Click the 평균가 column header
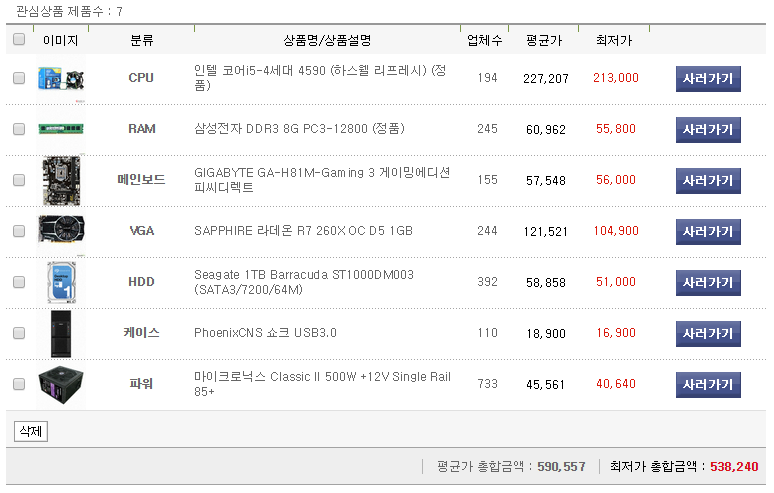 [x=544, y=41]
